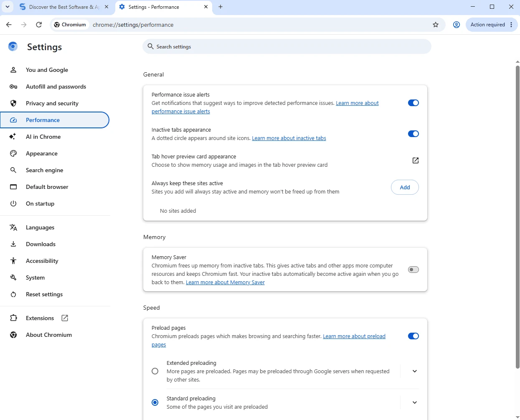
Task: Click the About Chromium logo icon
Action: click(13, 335)
